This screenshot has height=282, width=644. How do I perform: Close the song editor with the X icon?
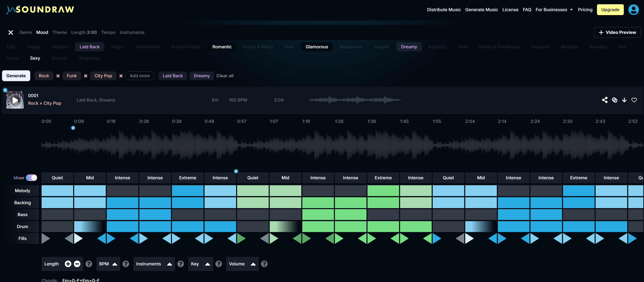tap(11, 32)
